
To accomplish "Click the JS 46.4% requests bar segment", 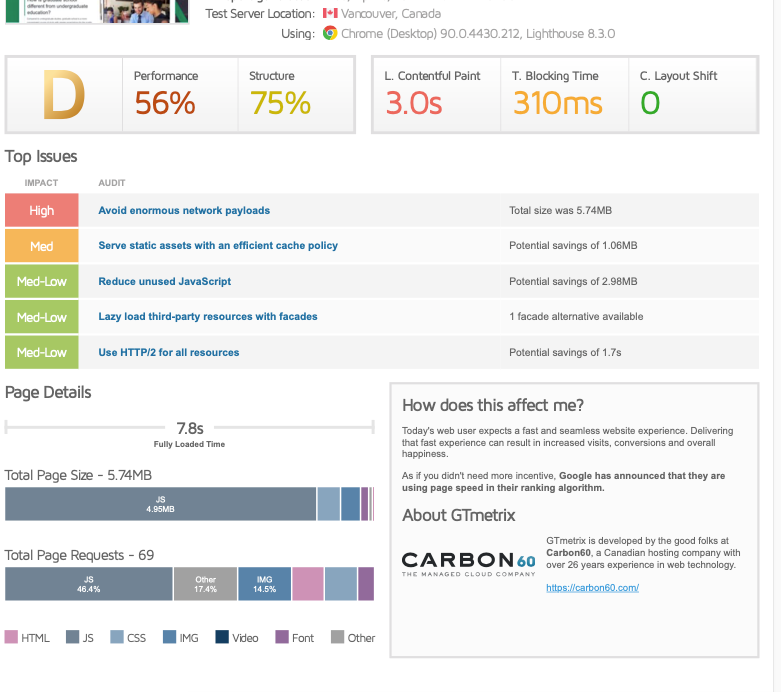I will click(x=89, y=584).
